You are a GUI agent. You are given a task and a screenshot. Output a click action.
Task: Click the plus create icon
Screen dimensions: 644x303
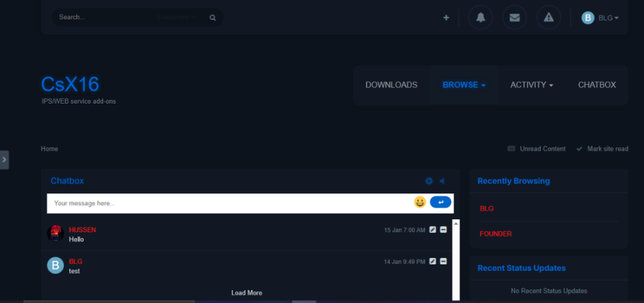pyautogui.click(x=446, y=18)
